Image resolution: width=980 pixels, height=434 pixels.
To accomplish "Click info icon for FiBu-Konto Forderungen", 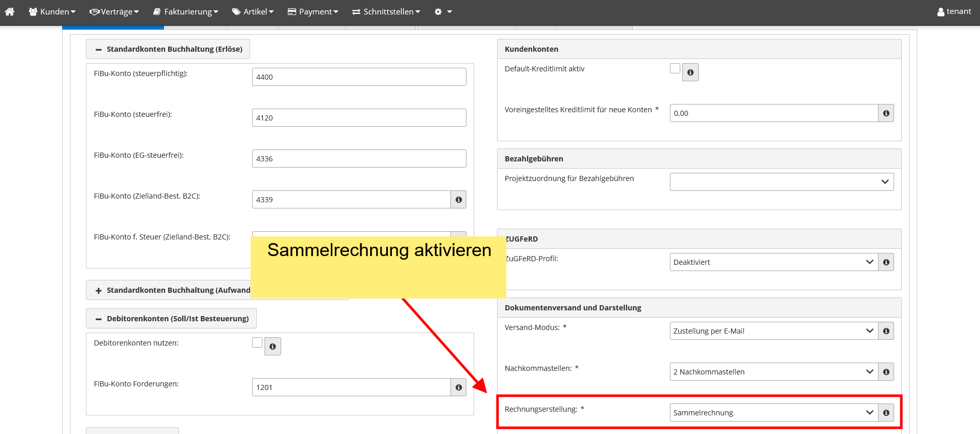I will 458,387.
